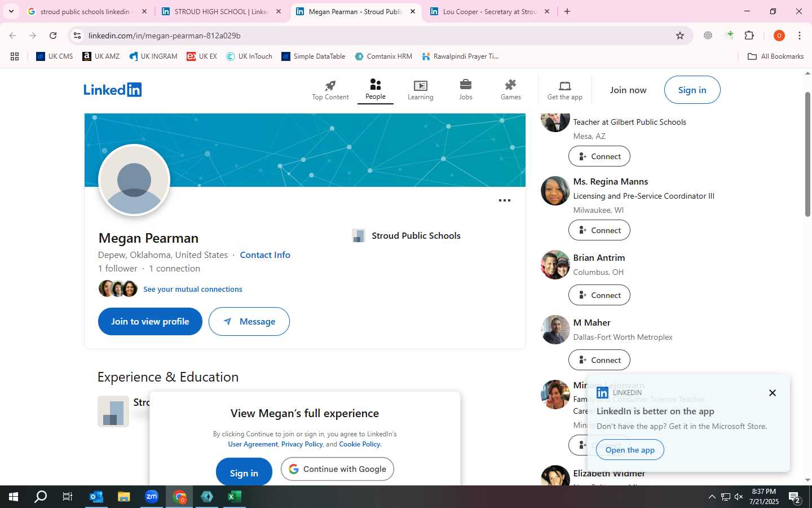The image size is (812, 508).
Task: Open Rawalpindi Prayer Times bookmark
Action: coord(460,56)
